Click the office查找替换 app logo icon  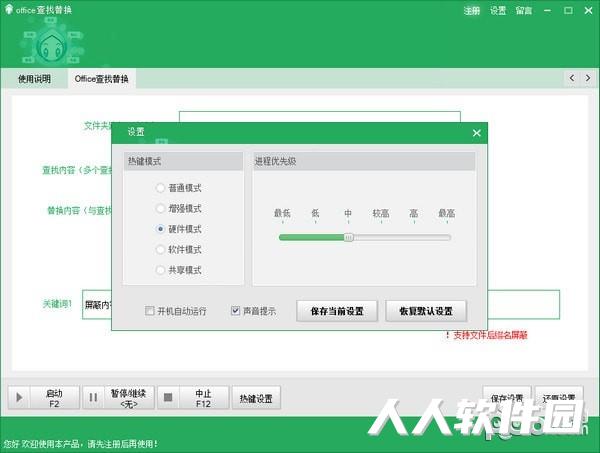tap(8, 9)
